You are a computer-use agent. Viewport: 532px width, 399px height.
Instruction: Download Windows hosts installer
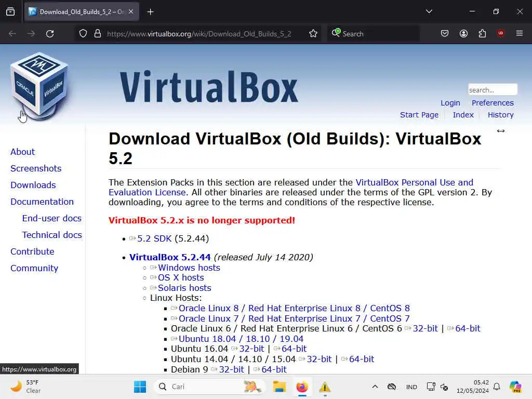pyautogui.click(x=189, y=268)
